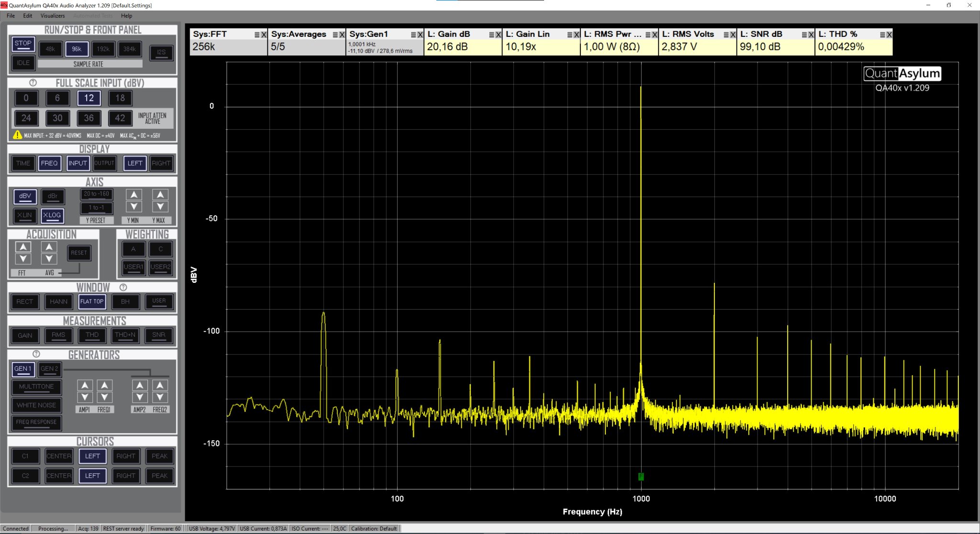The height and width of the screenshot is (534, 980).
Task: Select the 384k sample rate
Action: 130,49
